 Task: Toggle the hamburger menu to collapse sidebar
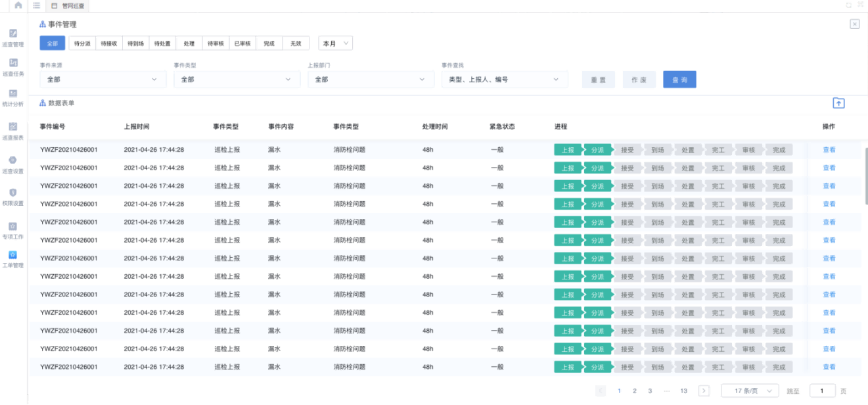(x=36, y=5)
